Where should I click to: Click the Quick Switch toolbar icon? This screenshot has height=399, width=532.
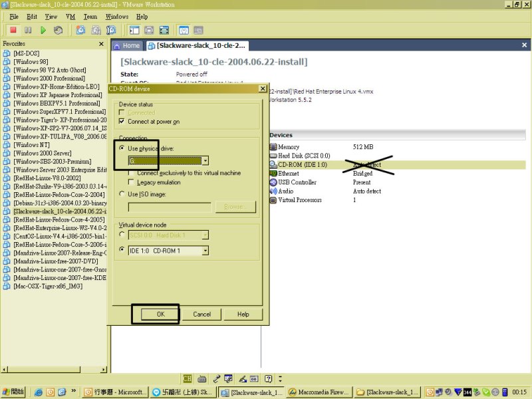click(149, 30)
